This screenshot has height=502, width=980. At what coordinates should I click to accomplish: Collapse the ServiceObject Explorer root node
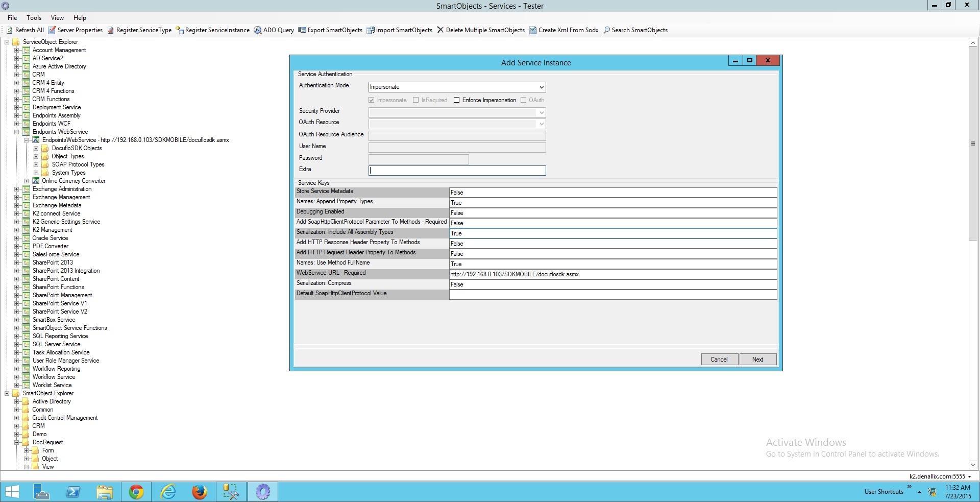[7, 42]
